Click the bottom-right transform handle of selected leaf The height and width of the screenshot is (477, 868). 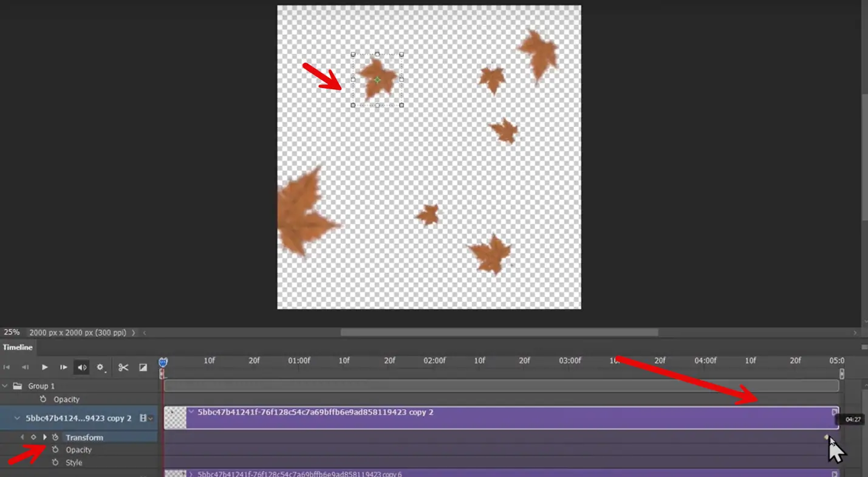click(402, 105)
